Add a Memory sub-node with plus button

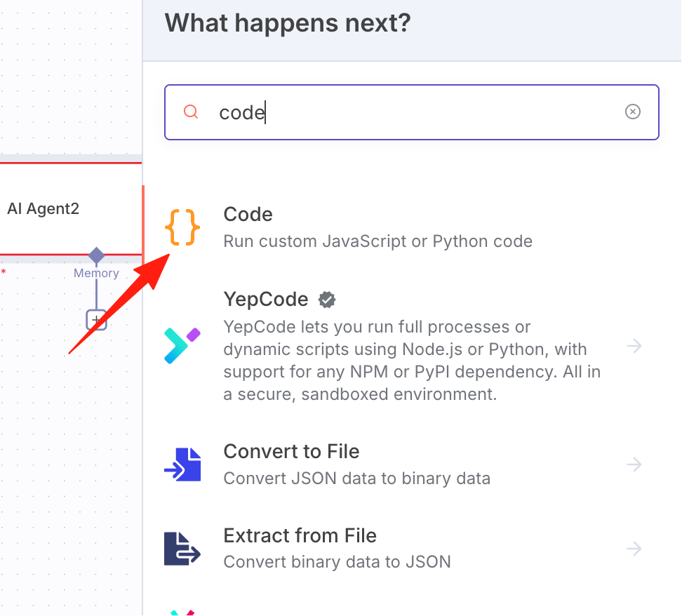tap(96, 320)
